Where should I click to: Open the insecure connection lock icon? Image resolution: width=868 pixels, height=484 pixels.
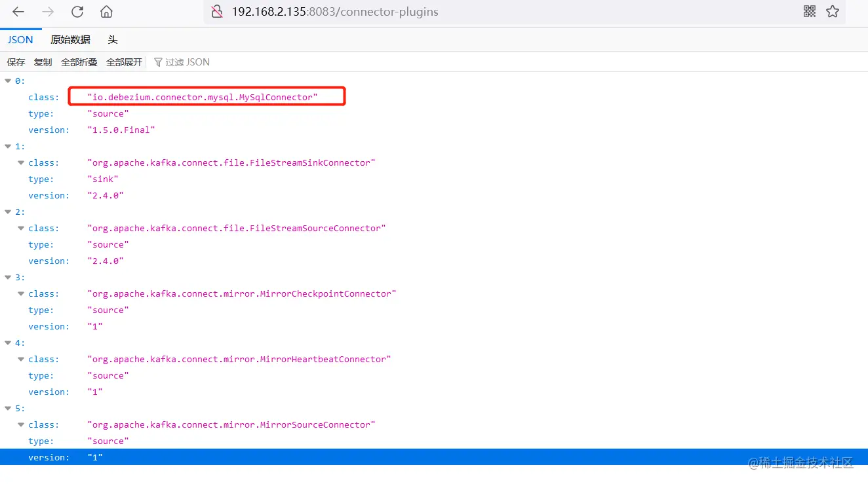217,12
